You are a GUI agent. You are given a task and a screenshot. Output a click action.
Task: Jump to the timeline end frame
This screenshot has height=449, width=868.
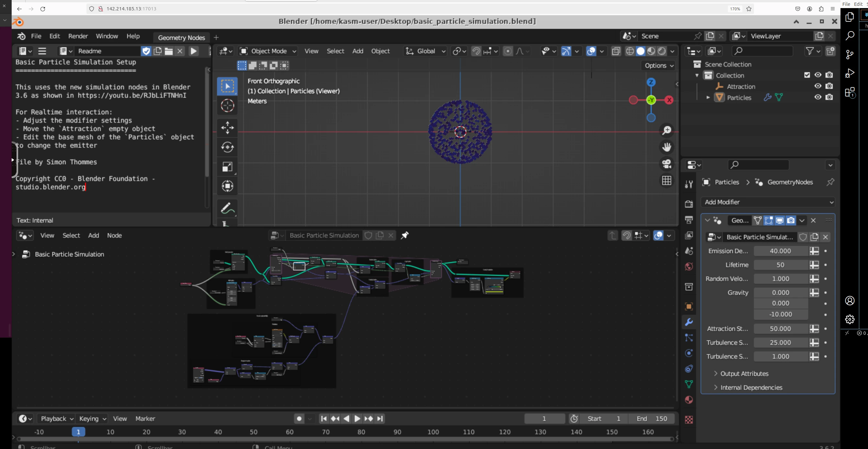(x=380, y=418)
